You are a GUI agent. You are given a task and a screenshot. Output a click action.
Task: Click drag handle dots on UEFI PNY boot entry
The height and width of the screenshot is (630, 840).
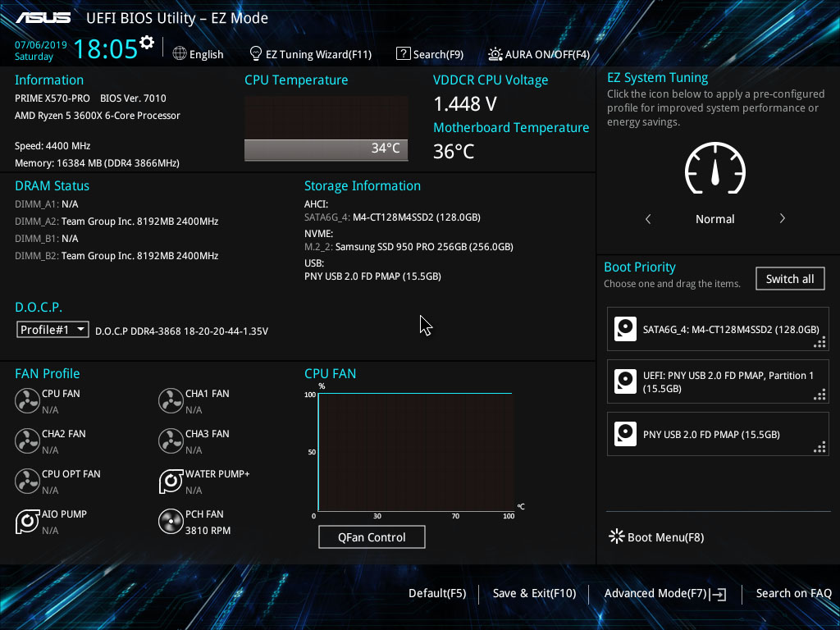[819, 395]
